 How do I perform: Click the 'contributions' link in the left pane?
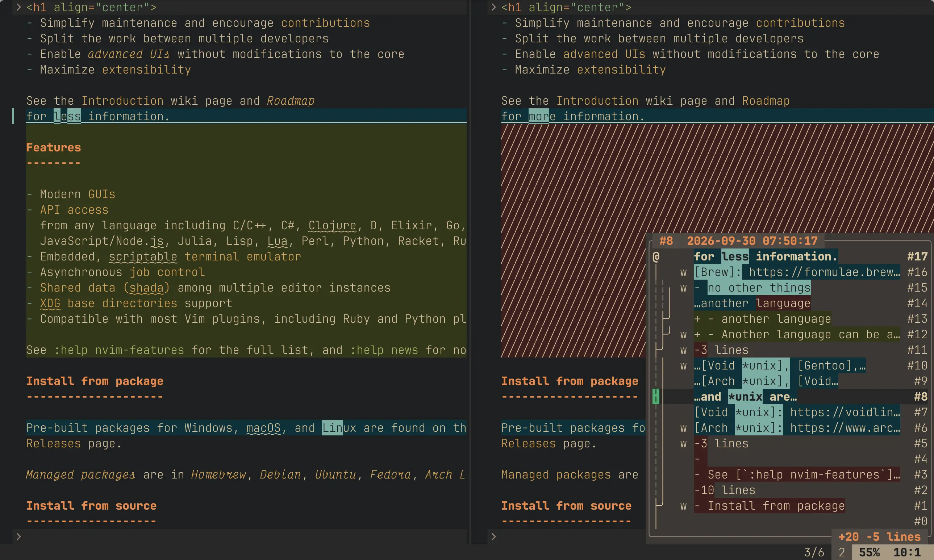coord(325,23)
